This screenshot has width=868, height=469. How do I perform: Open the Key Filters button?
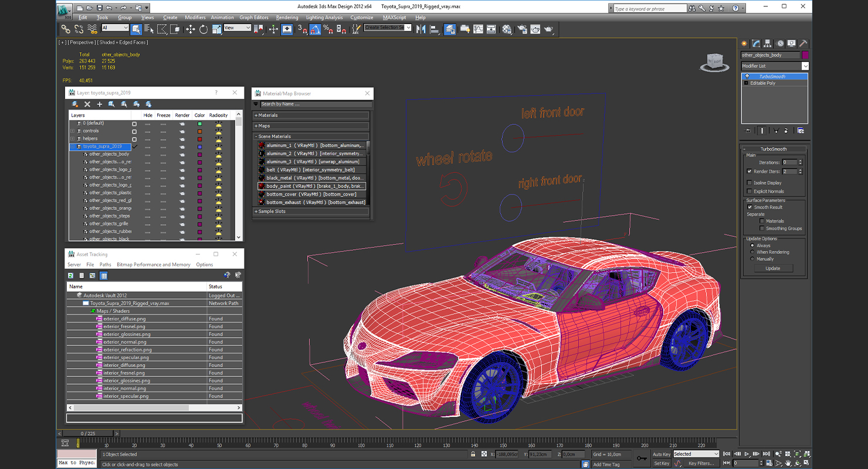[701, 463]
